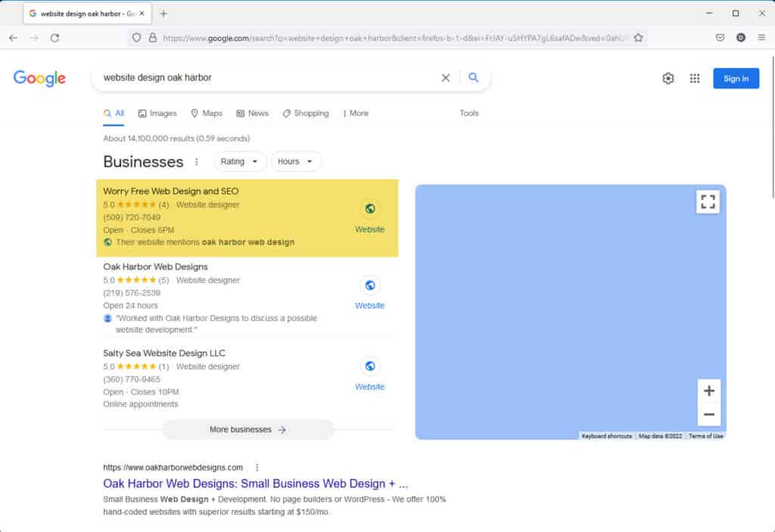Go back using the browser back arrow
Screen dimensions: 775x532
14,38
